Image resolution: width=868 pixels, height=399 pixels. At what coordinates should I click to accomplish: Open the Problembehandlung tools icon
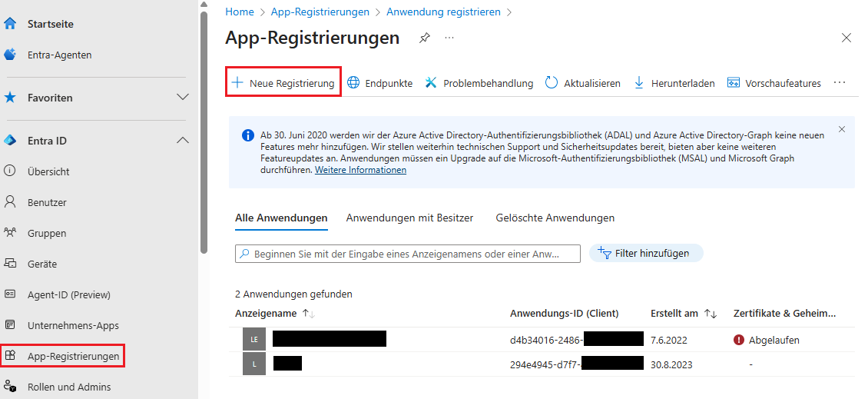click(431, 83)
